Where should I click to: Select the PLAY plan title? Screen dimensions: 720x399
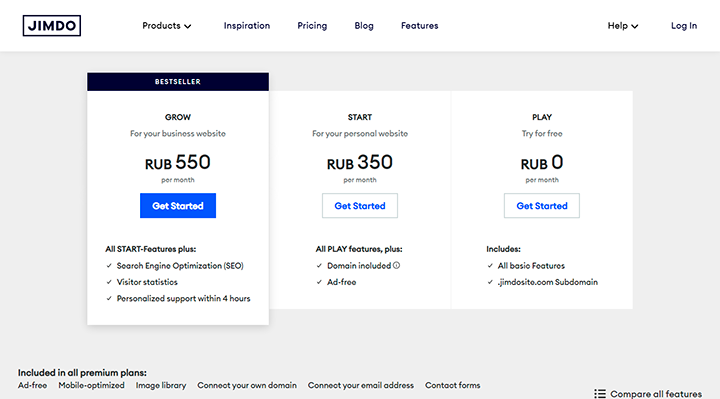point(542,117)
